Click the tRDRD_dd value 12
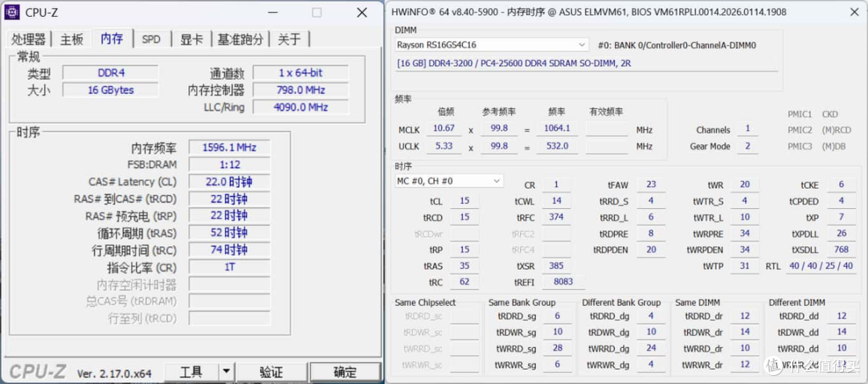Viewport: 868px width, 384px height. coord(841,316)
